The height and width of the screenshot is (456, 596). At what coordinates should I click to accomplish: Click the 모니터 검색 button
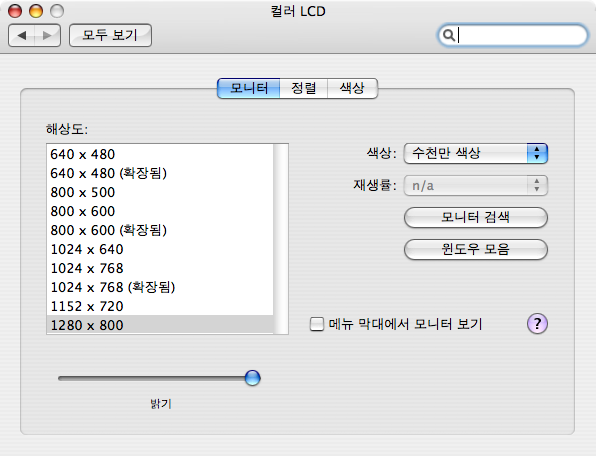pyautogui.click(x=476, y=217)
